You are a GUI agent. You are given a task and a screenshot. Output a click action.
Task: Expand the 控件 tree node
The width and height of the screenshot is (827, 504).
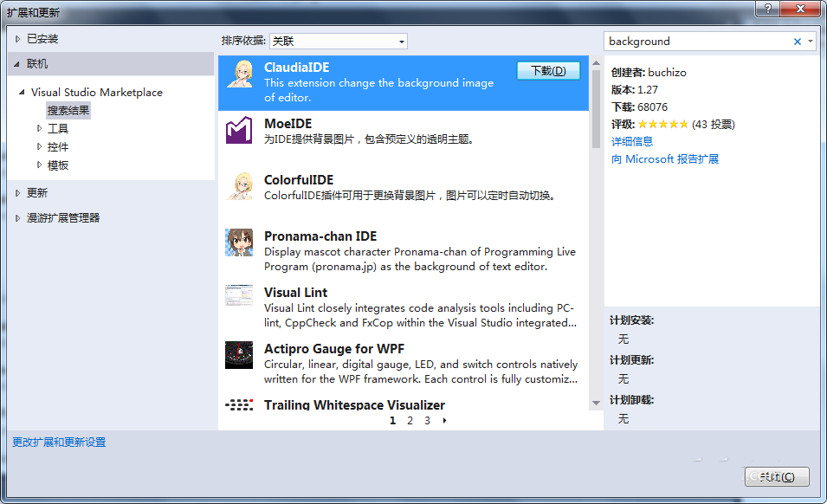click(39, 146)
